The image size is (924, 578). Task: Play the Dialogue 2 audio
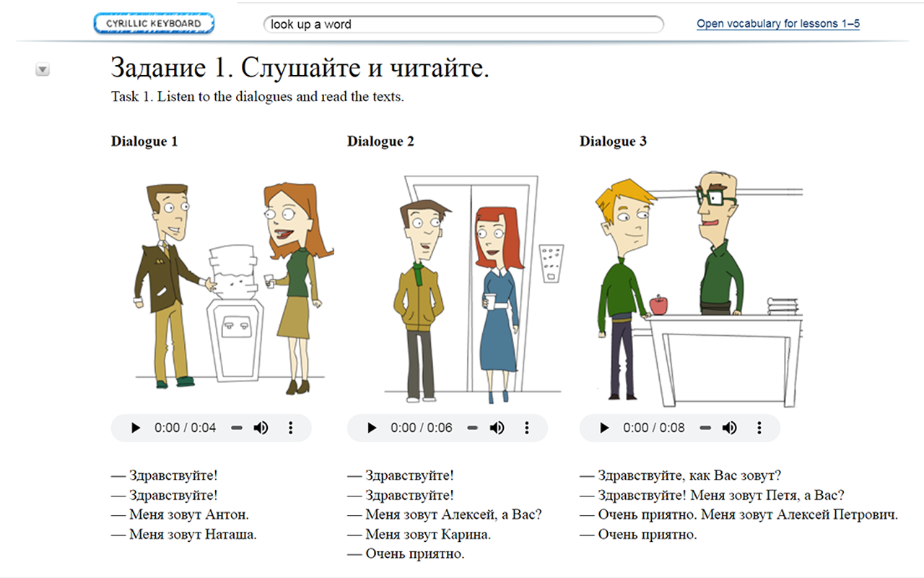point(372,428)
